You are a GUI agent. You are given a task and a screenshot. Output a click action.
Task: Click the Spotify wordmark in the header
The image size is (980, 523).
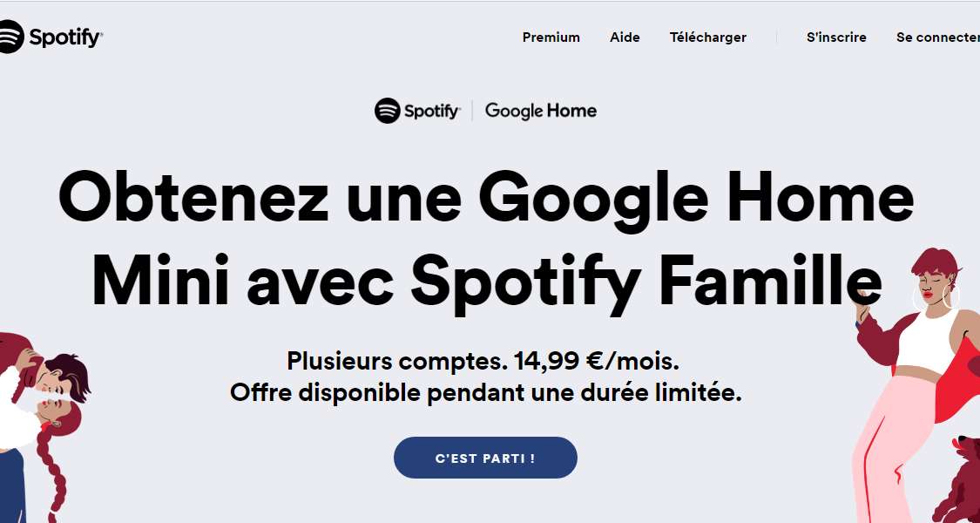65,37
